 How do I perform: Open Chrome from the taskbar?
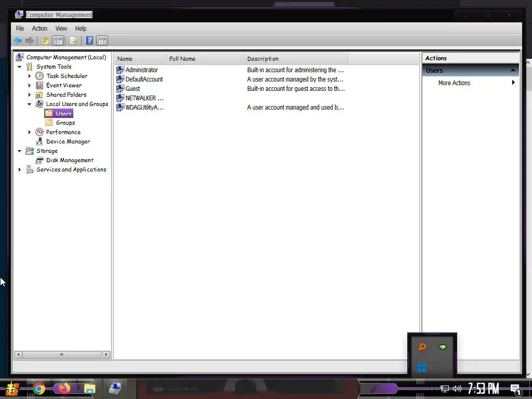coord(38,389)
